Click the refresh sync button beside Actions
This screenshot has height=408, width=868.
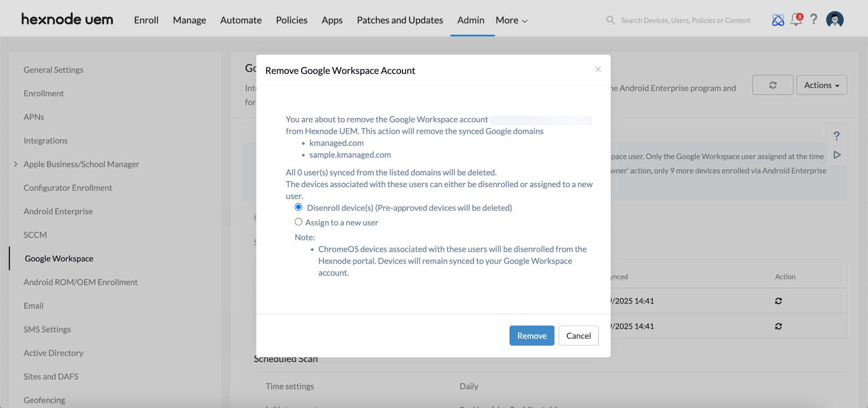coord(773,85)
